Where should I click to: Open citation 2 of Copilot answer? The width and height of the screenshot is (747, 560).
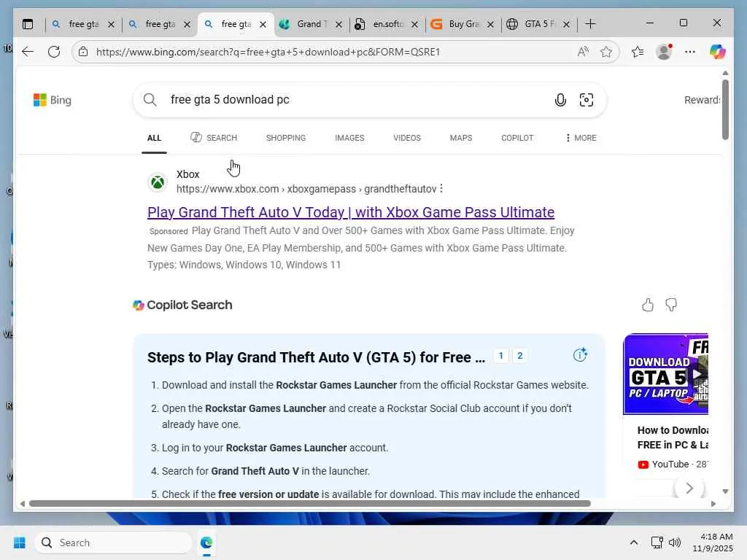pos(519,356)
